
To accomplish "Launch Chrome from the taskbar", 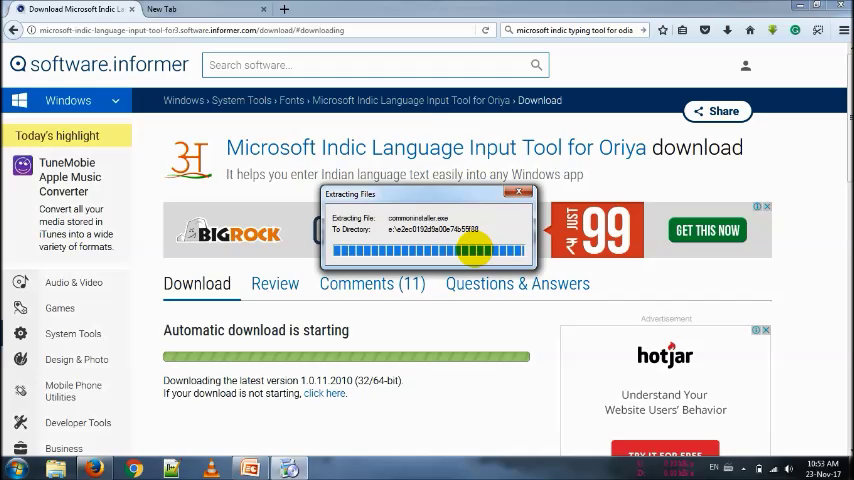I will 133,469.
